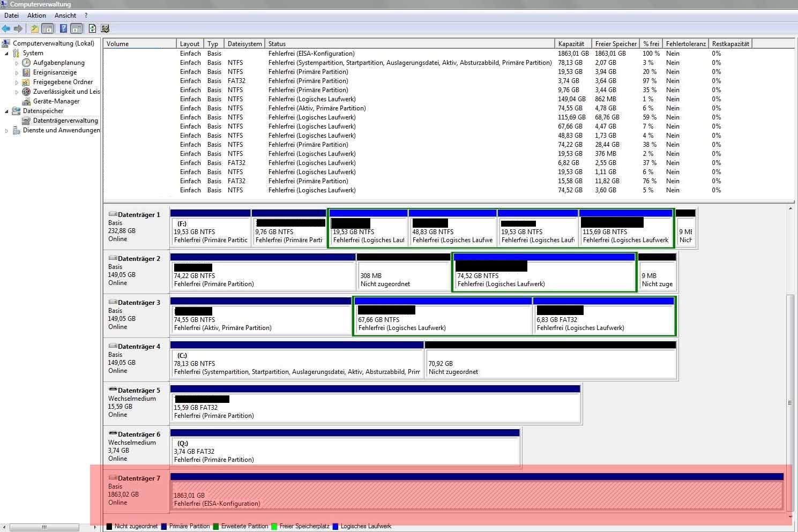The image size is (798, 532).
Task: Select the 1863,01 GB EISA-Konfiguration partition
Action: [x=477, y=491]
